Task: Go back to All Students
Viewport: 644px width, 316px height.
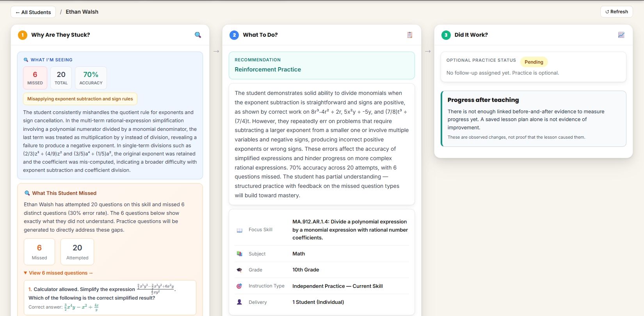Action: click(33, 12)
